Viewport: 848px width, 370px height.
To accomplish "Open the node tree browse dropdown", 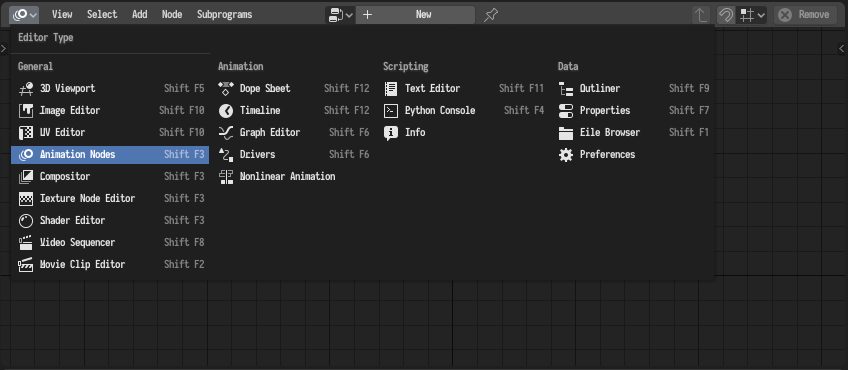I will click(340, 15).
